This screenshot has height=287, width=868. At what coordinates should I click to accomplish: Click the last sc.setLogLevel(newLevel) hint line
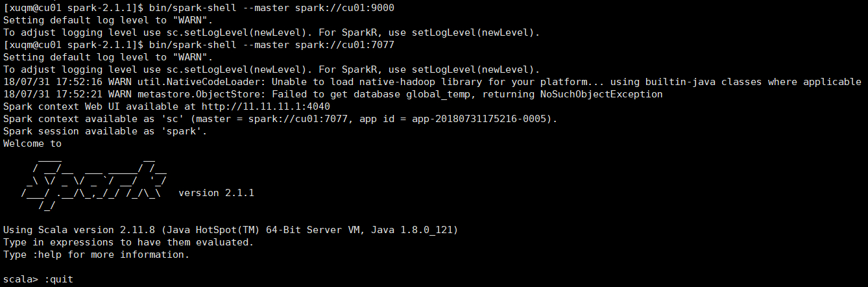[271, 69]
